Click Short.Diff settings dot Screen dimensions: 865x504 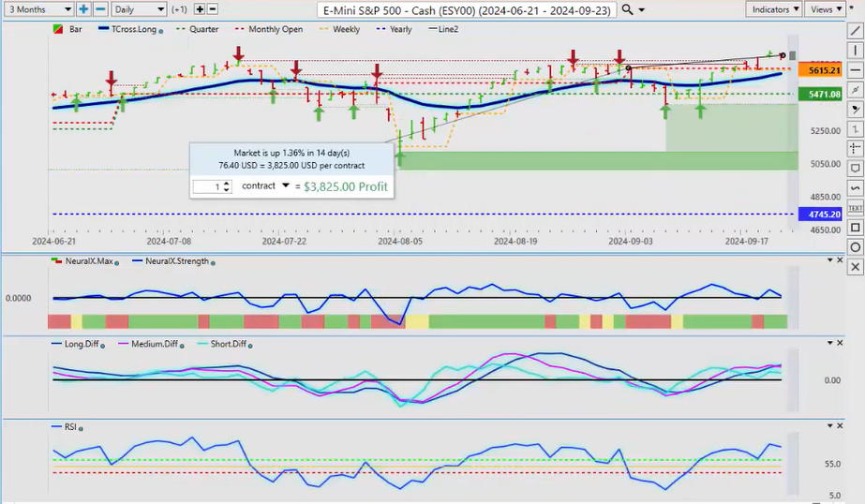[250, 346]
